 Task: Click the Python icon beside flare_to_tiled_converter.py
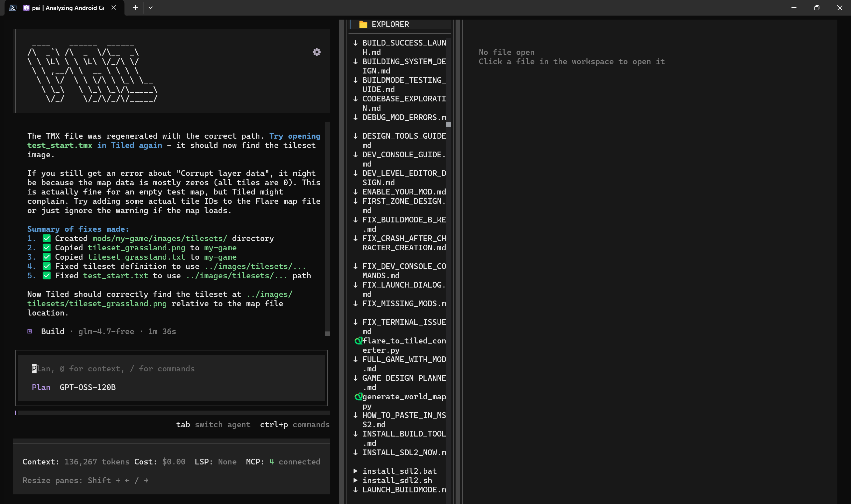coord(358,341)
